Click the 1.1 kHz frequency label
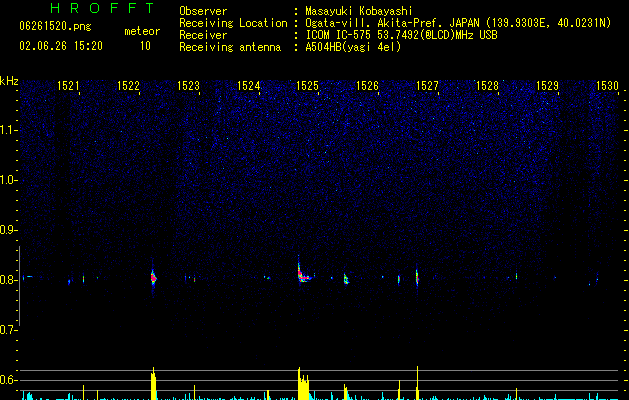The image size is (629, 400). [x=8, y=130]
